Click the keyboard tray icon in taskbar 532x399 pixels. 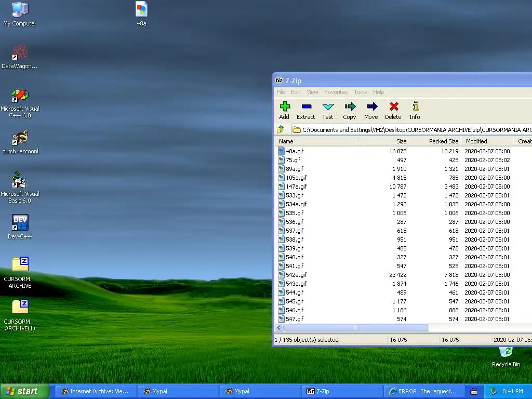click(x=474, y=392)
